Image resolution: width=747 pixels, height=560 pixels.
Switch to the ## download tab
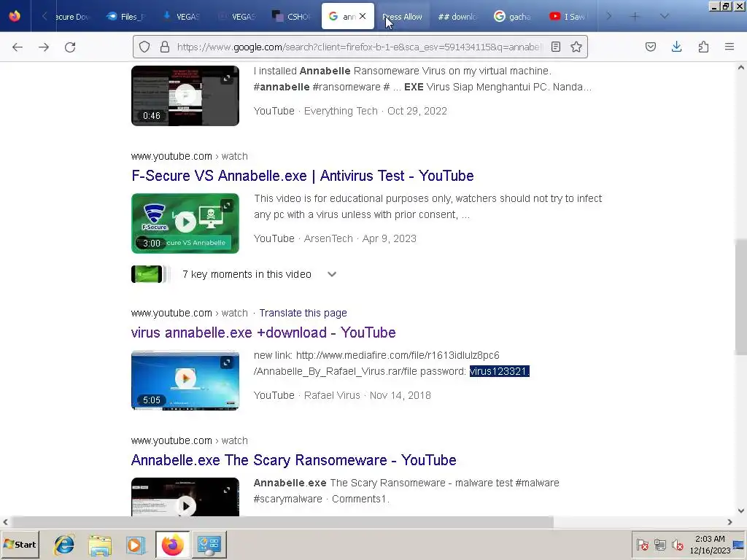[457, 17]
